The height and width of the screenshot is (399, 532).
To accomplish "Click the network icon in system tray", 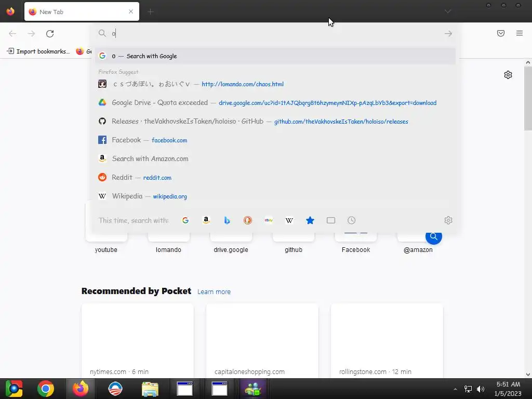I will [468, 389].
